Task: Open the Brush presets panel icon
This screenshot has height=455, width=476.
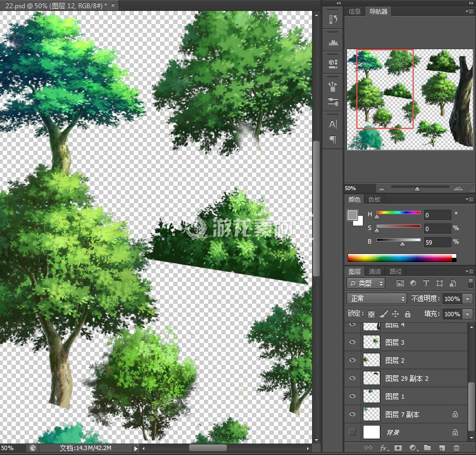Action: 333,86
